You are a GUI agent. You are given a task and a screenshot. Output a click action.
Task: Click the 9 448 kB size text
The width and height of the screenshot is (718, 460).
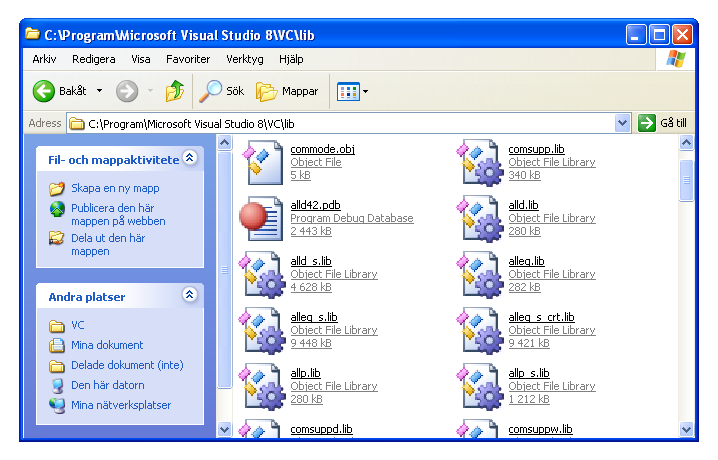tap(311, 343)
